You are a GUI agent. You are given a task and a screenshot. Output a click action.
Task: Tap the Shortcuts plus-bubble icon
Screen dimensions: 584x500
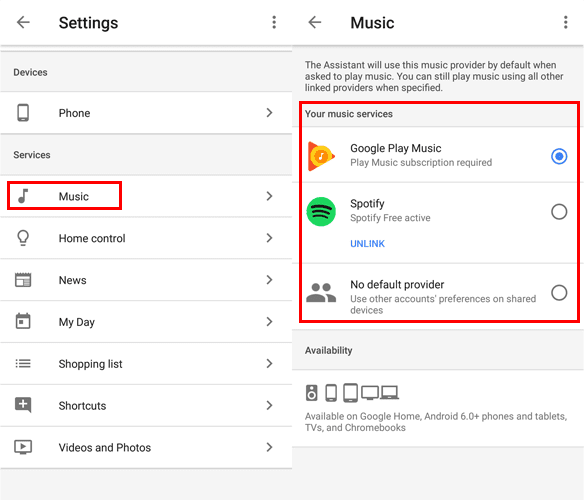23,405
